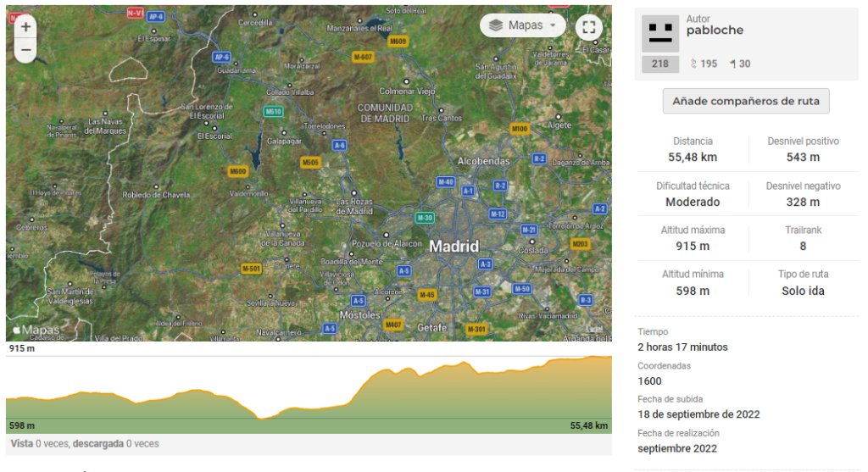
Task: Click the elevation profile's lowest dip
Action: [x=264, y=416]
